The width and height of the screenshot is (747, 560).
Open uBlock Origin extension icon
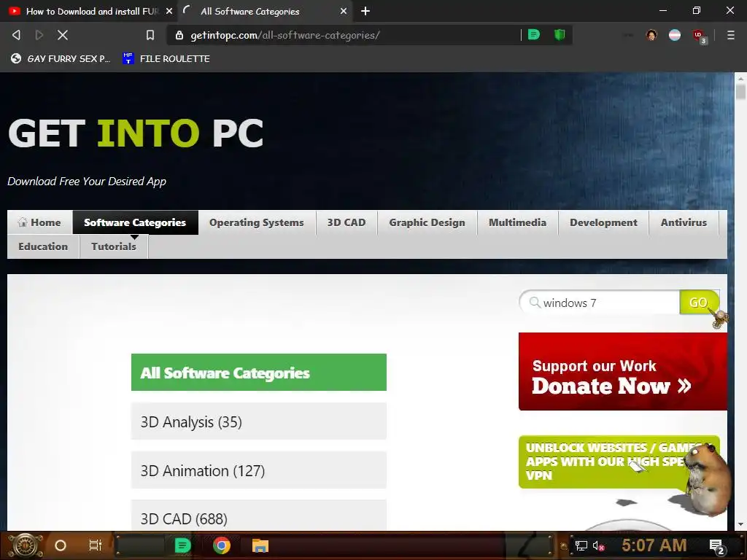coord(699,36)
